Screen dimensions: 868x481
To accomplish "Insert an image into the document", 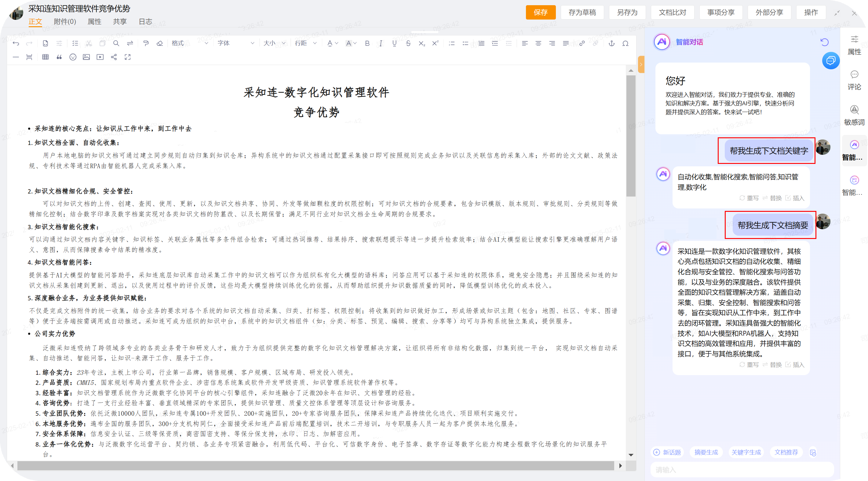I will [x=87, y=57].
